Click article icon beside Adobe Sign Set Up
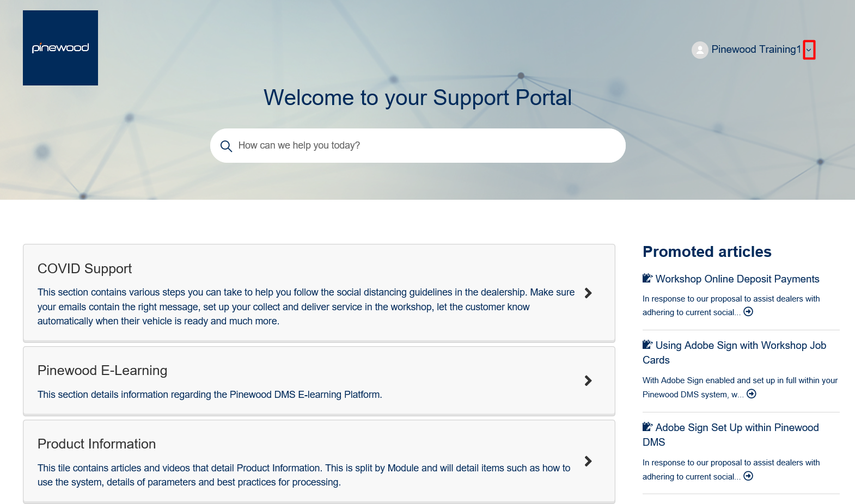 (x=648, y=427)
